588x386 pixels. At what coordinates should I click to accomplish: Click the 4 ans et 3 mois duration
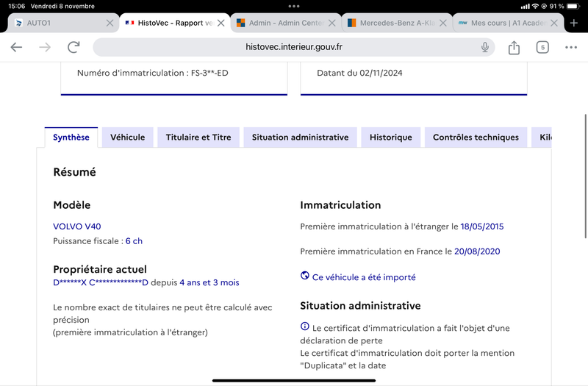(x=209, y=282)
